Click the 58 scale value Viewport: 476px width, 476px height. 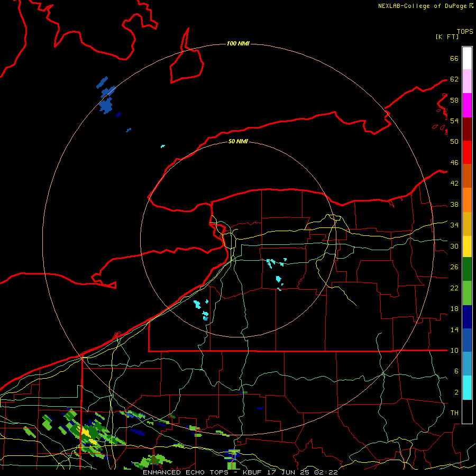[454, 100]
